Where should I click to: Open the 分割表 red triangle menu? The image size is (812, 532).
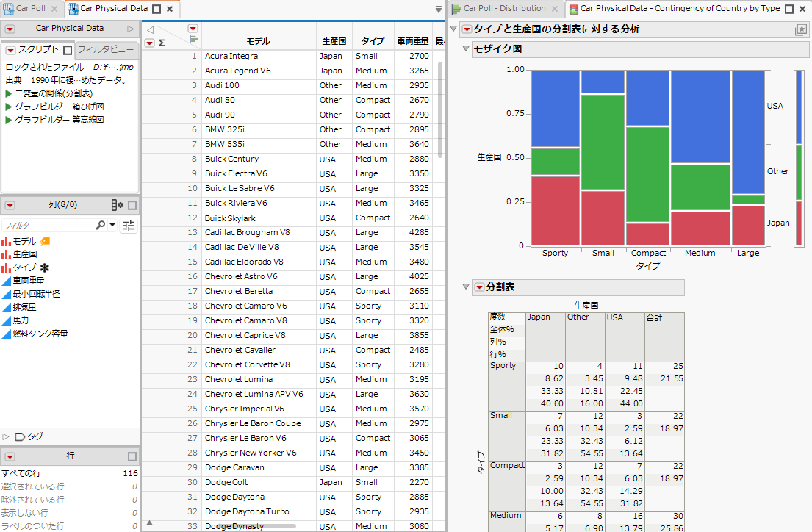[480, 287]
